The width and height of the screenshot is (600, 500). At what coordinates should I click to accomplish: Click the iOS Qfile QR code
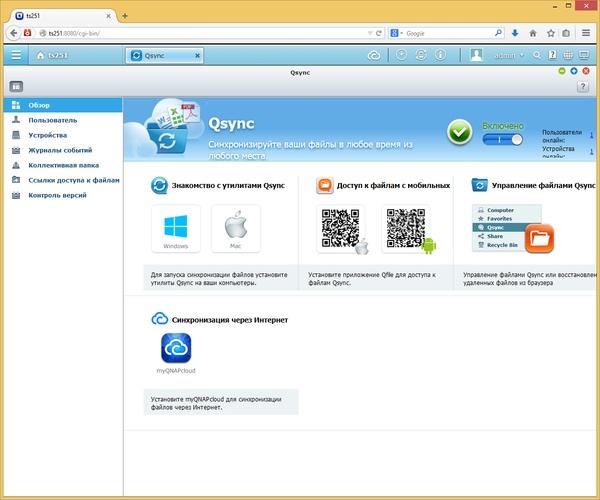(x=341, y=229)
